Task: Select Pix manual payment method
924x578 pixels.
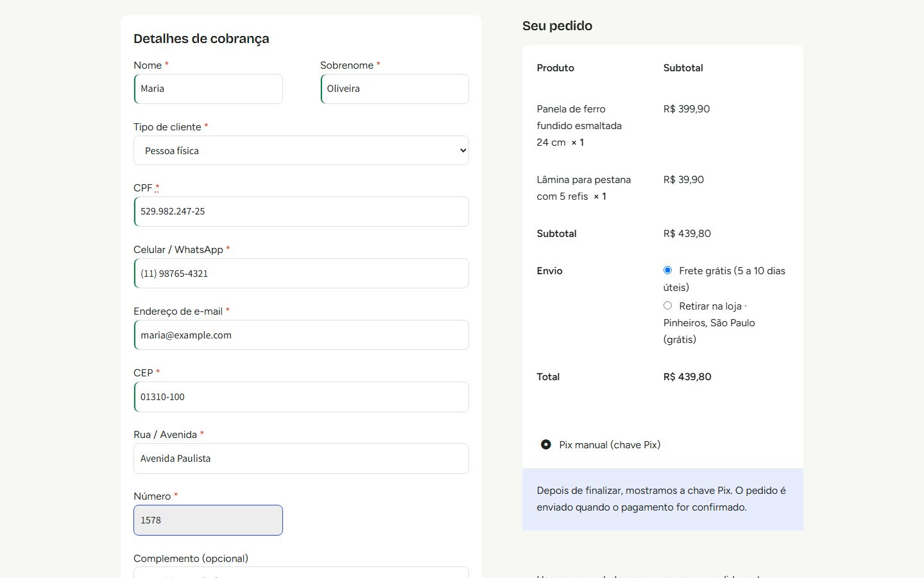Action: 545,444
